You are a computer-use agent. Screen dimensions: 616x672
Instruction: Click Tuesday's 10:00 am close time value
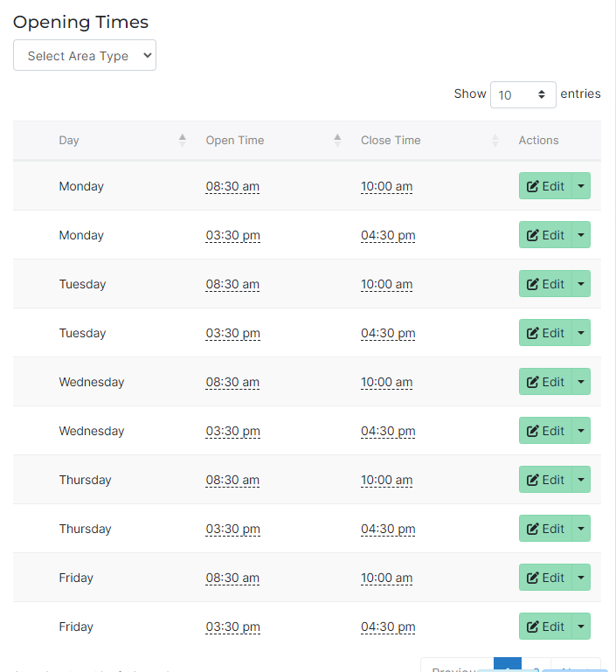(x=386, y=284)
